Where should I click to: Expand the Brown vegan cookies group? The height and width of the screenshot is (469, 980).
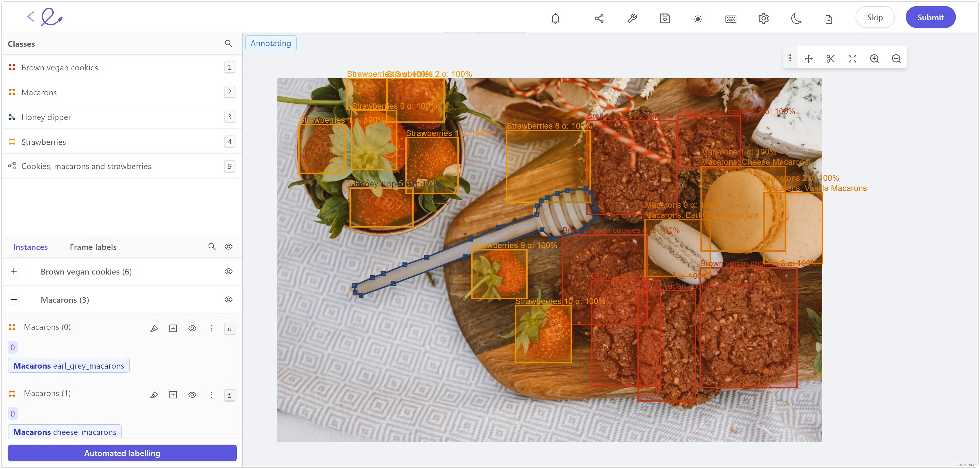(14, 271)
